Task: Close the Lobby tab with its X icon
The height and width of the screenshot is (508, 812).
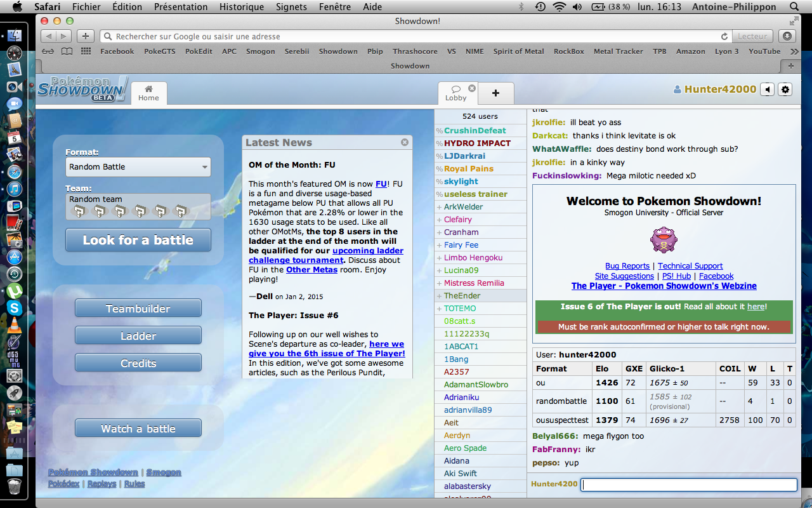Action: [x=472, y=88]
